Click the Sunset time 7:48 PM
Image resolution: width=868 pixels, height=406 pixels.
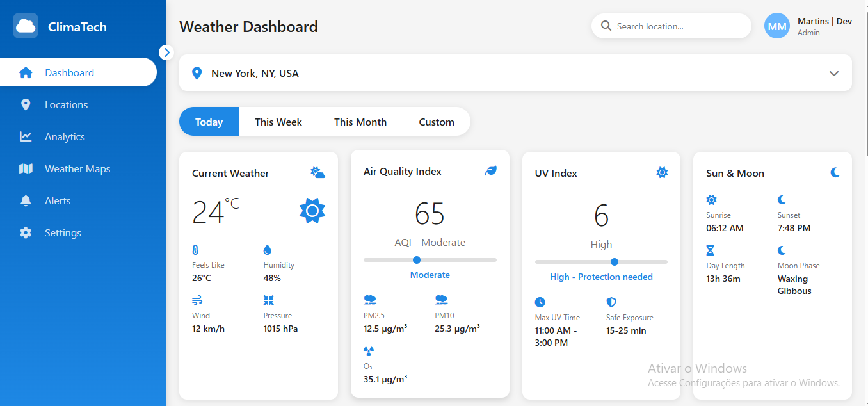coord(794,228)
